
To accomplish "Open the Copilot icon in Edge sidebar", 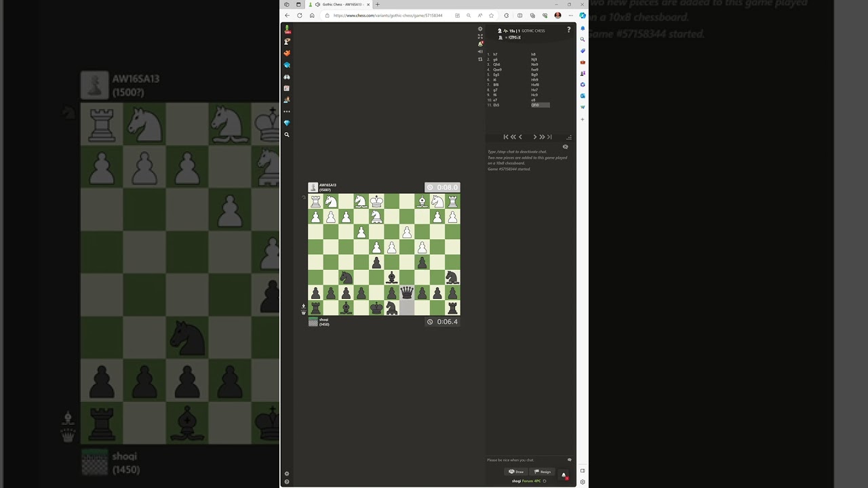I will tap(583, 16).
